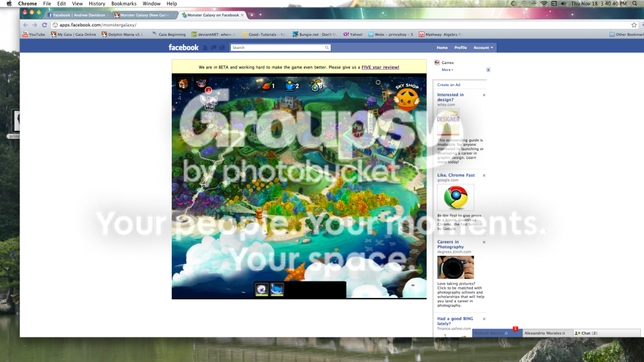644x362 pixels.
Task: Open the Edit menu
Action: [62, 4]
